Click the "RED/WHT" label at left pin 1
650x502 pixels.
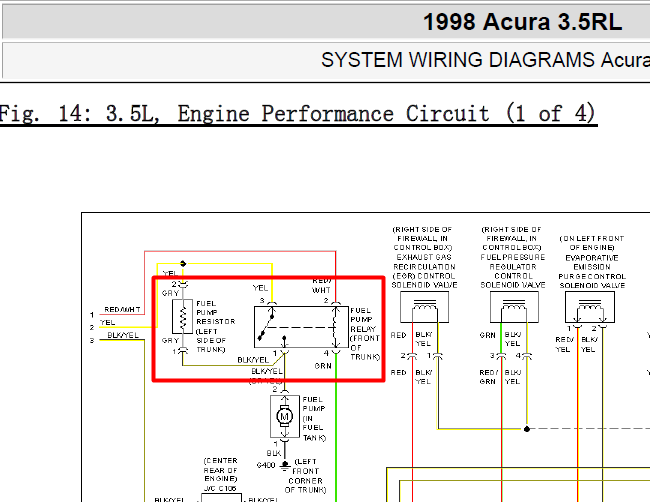(122, 310)
